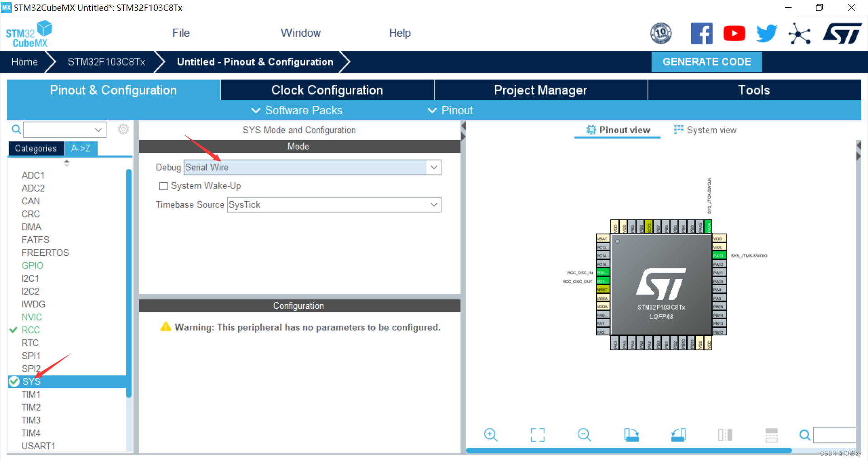Rotate chip counterclockwise using the toolbar icon
868x461 pixels.
tap(679, 435)
